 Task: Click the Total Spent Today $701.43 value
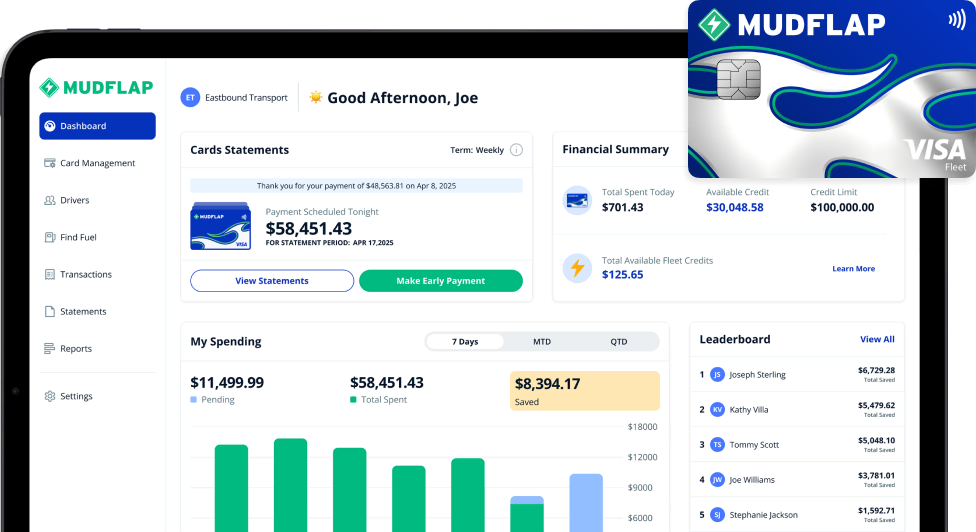coord(622,207)
